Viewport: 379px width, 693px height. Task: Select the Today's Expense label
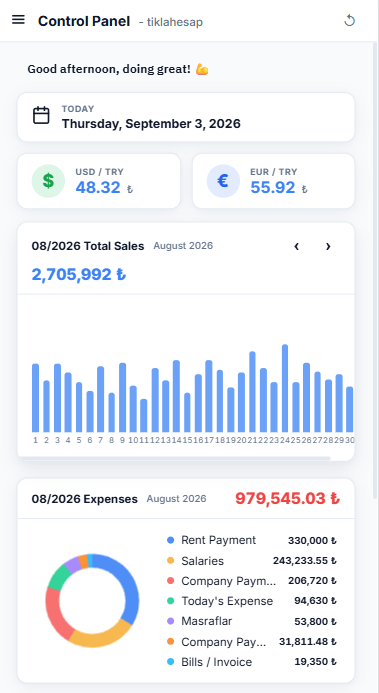coord(227,601)
